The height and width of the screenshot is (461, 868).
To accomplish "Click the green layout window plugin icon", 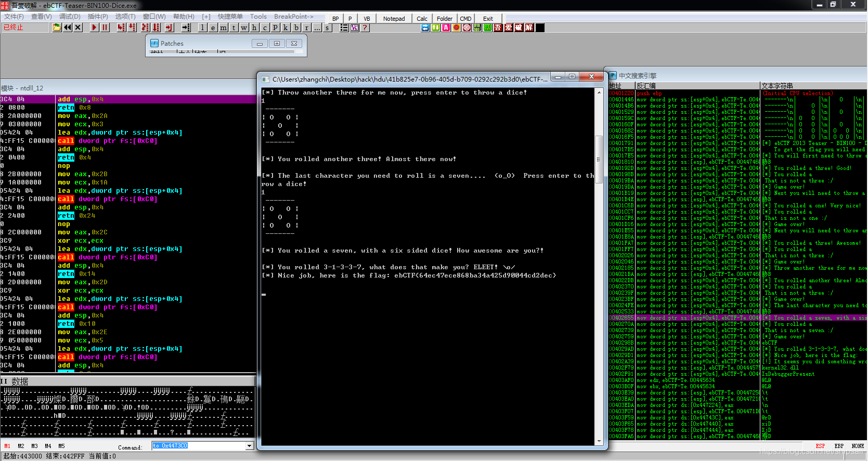I will [x=488, y=28].
